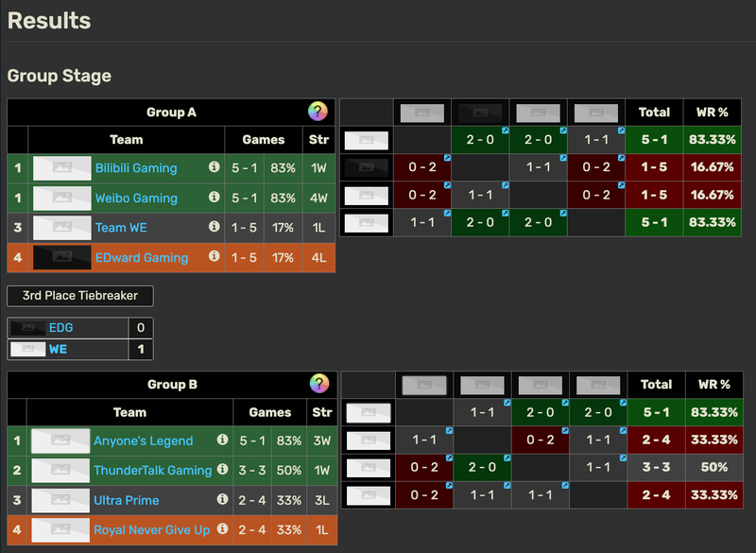Show info icon for EDward Gaming
Image resolution: width=756 pixels, height=553 pixels.
coord(215,256)
